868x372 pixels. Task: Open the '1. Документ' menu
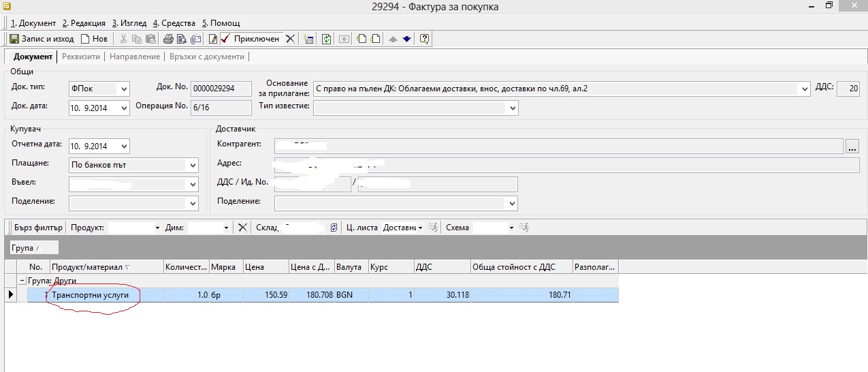click(x=33, y=23)
